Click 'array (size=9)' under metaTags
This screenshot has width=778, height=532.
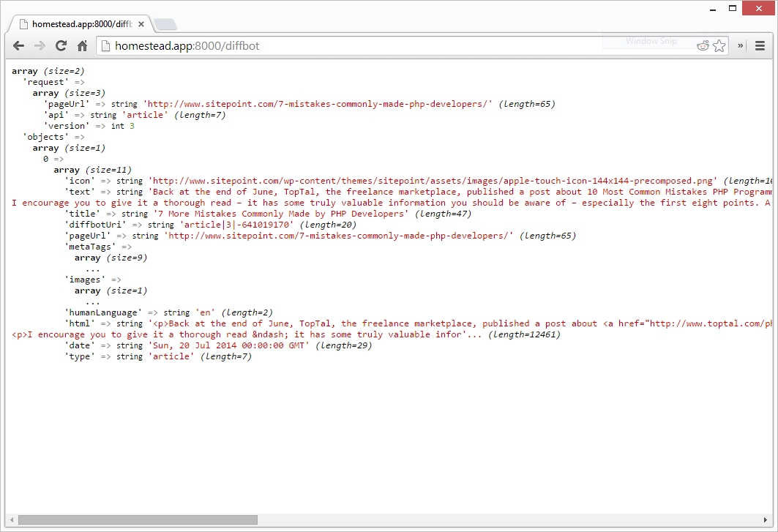click(x=111, y=257)
